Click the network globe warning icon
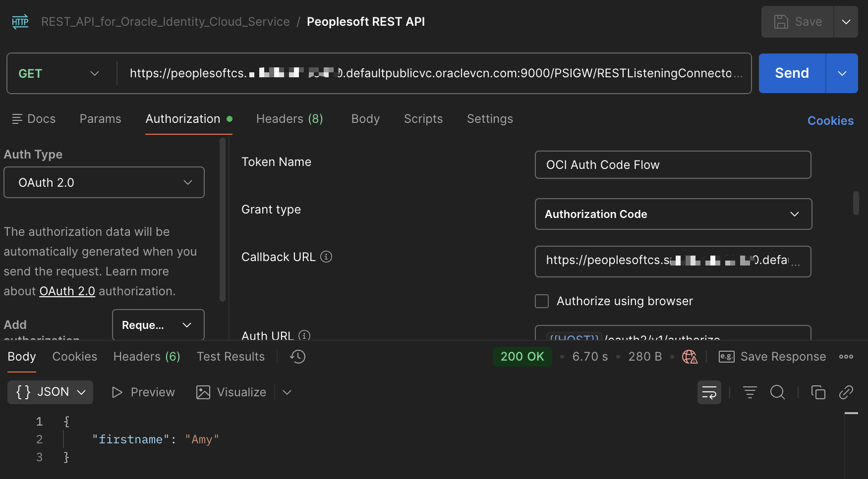This screenshot has width=868, height=479. [x=690, y=357]
